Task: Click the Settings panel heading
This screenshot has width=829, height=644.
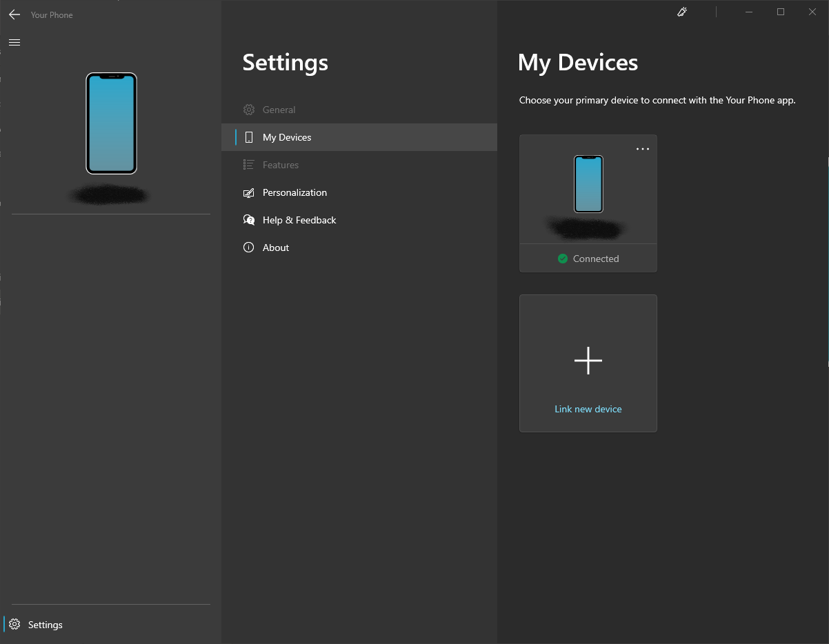Action: (286, 63)
